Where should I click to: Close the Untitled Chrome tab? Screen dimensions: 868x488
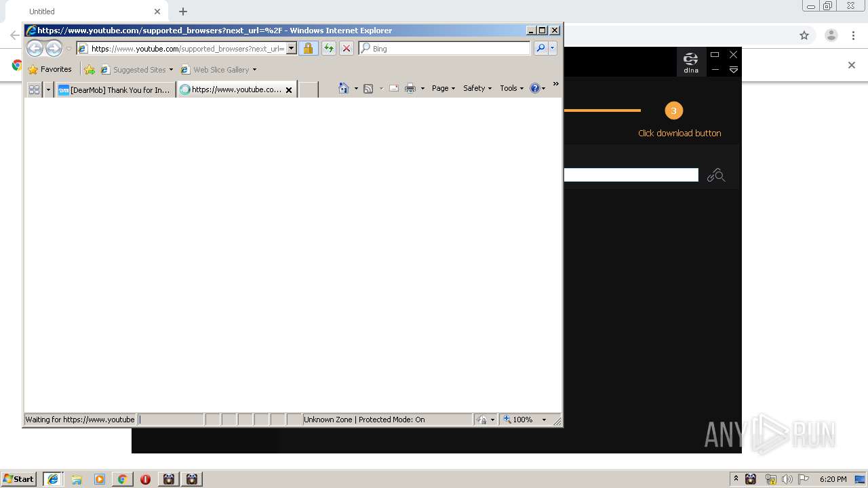pos(157,12)
